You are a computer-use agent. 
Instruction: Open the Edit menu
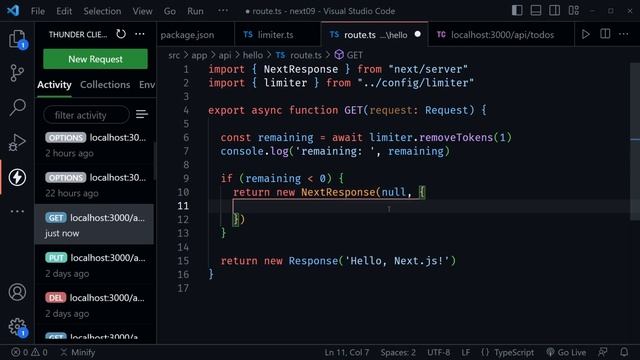pyautogui.click(x=64, y=11)
